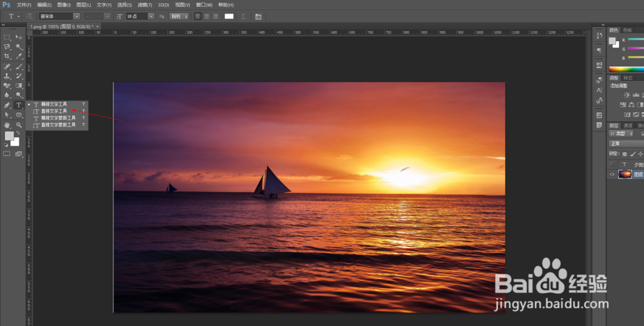Select the Pen tool

(7, 105)
